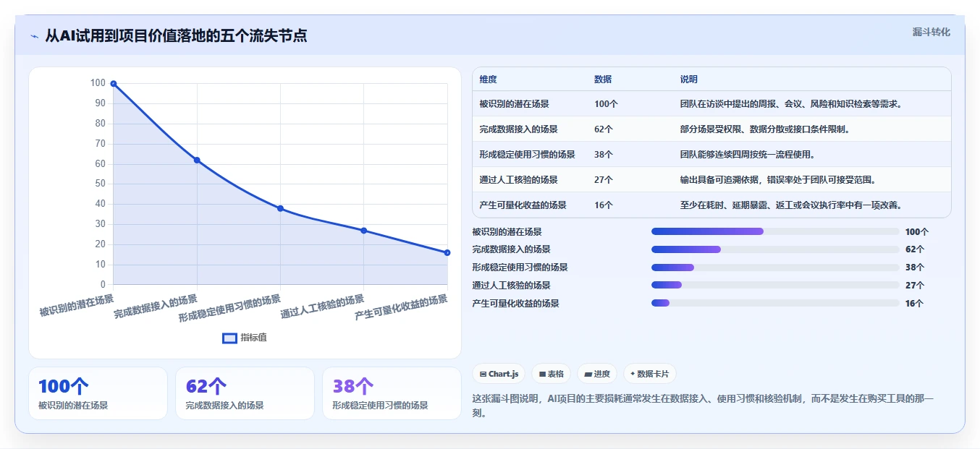
Task: Click the 进度 tag chip
Action: click(597, 374)
